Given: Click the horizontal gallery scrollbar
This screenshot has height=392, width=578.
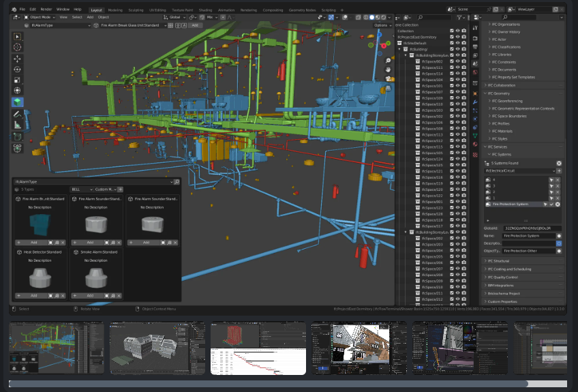Looking at the screenshot, I should click(268, 384).
